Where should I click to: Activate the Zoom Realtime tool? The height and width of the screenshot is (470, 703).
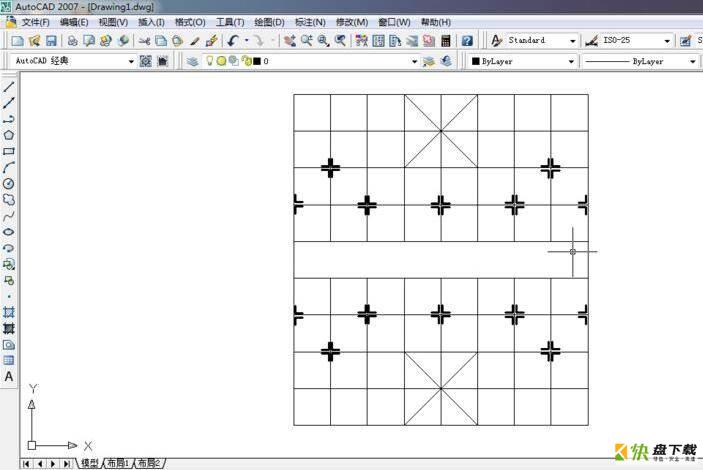tap(307, 41)
